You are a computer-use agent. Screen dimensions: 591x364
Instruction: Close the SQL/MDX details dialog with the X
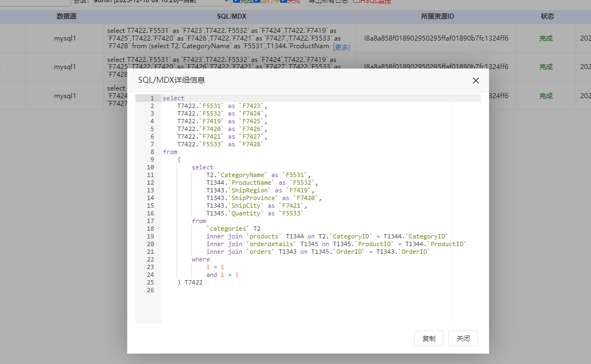tap(476, 80)
